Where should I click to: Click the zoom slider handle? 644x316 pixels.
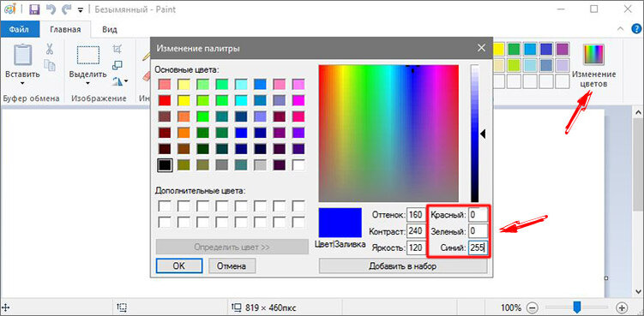pyautogui.click(x=577, y=307)
